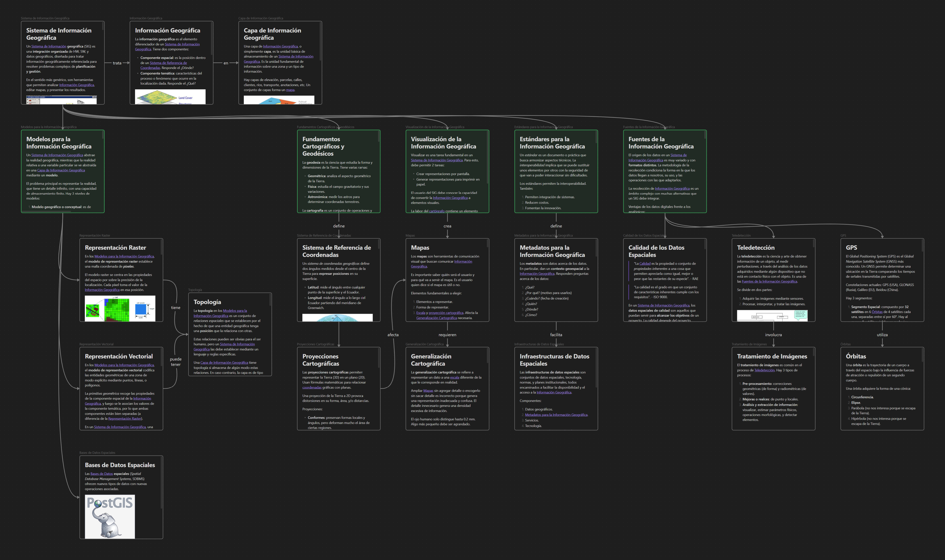The image size is (945, 560).
Task: Select the 'Órbitas' card heading
Action: pyautogui.click(x=856, y=356)
